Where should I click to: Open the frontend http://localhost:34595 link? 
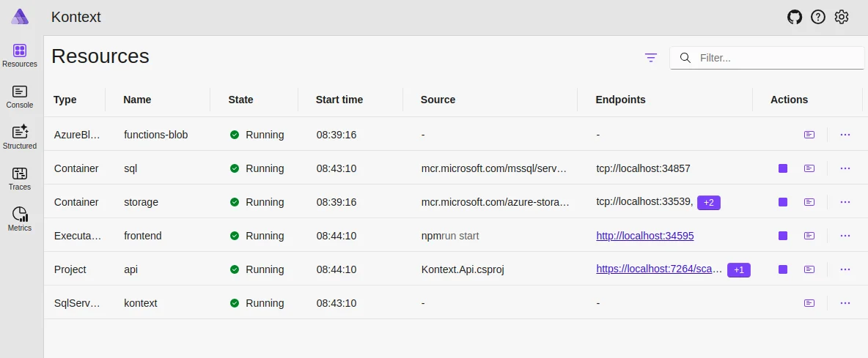[x=644, y=236]
